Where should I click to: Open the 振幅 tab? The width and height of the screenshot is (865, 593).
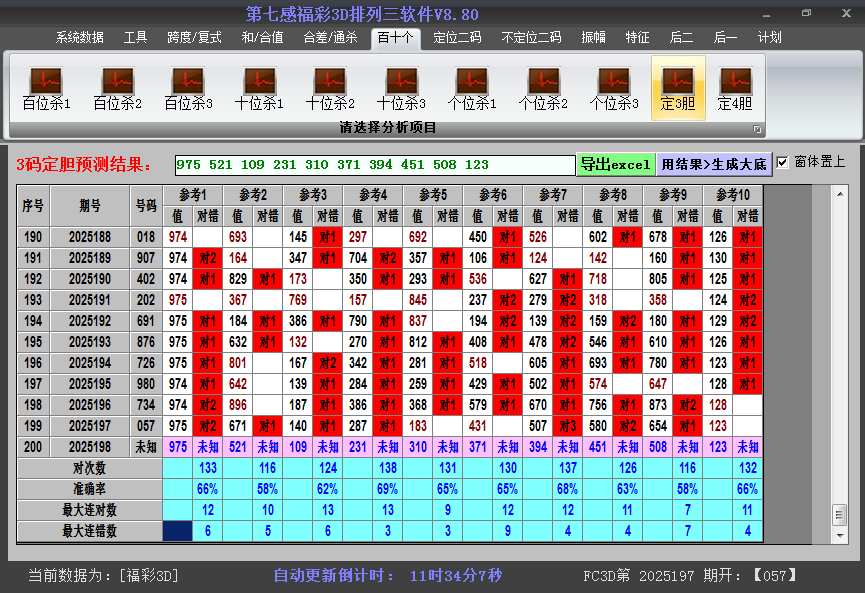pos(594,38)
